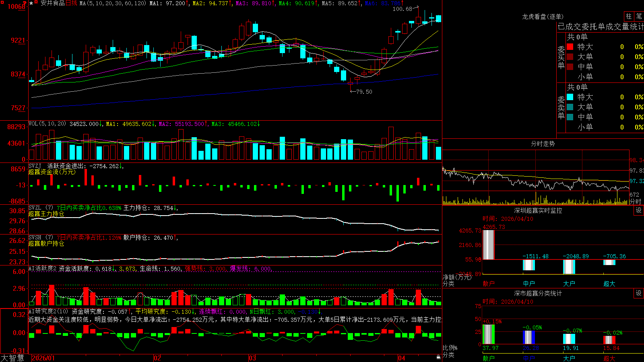Image resolution: width=644 pixels, height=362 pixels.
Task: Click the 深圳超赢实时监控 panel title
Action: (538, 210)
